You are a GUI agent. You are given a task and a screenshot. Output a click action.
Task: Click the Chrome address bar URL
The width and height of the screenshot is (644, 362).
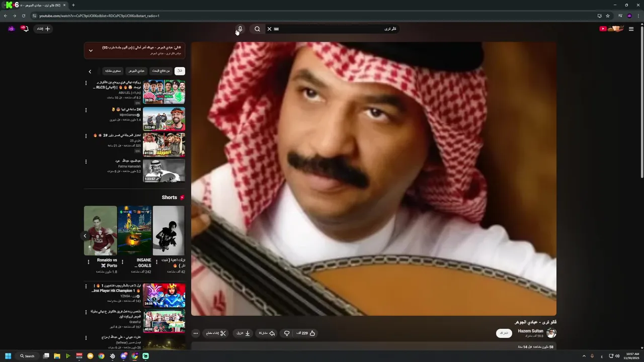100,16
